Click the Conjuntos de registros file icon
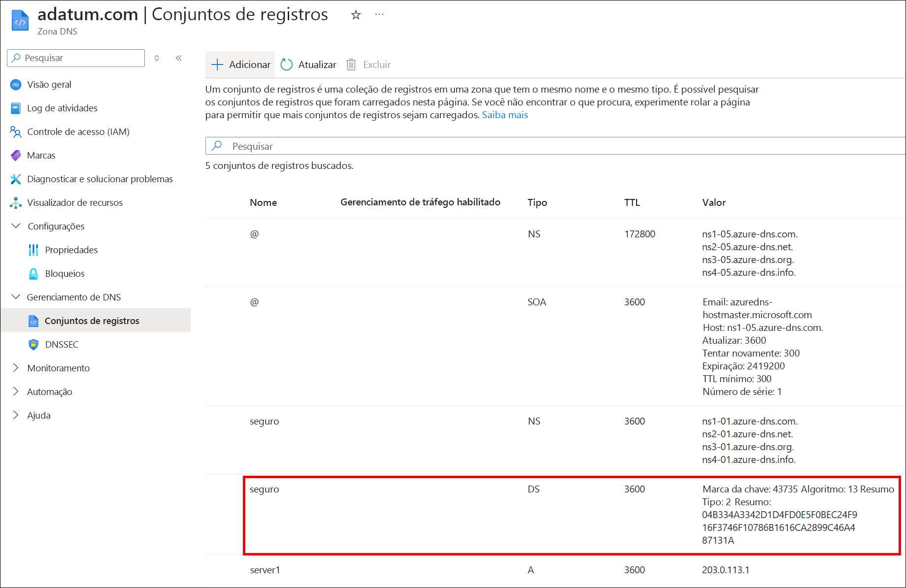 click(34, 321)
